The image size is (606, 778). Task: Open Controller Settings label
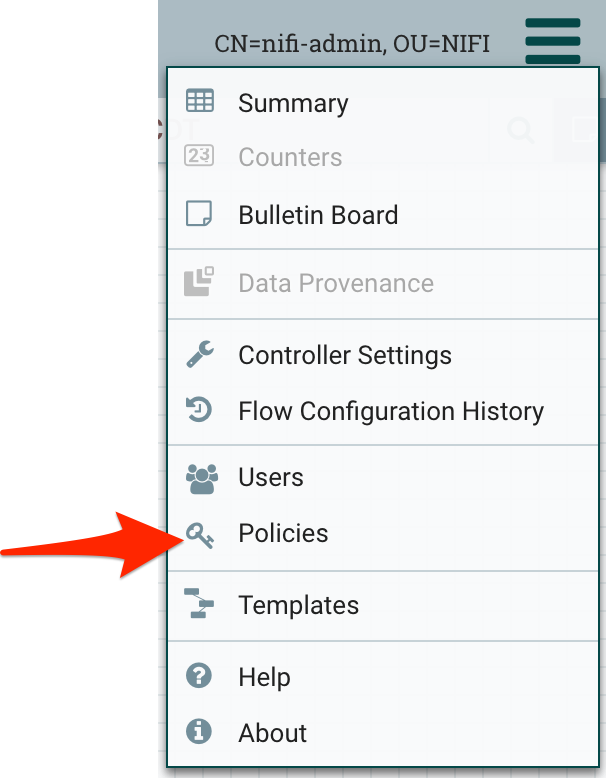coord(345,355)
